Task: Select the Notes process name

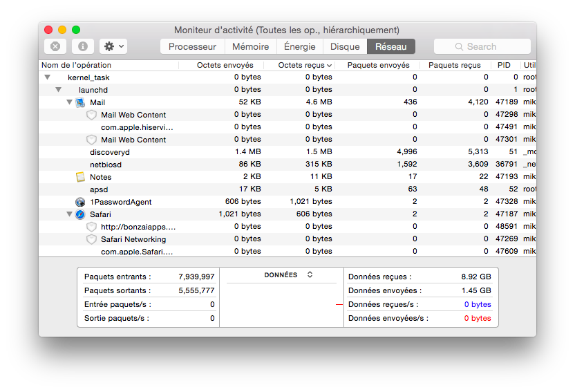Action: [100, 177]
